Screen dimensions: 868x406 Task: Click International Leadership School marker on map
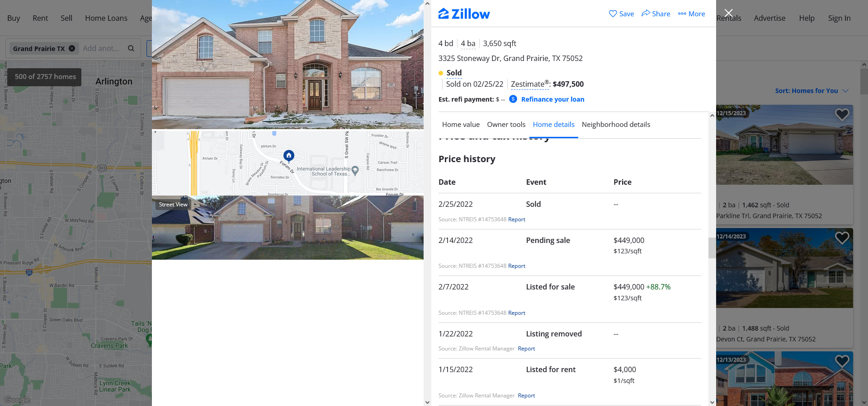[355, 171]
